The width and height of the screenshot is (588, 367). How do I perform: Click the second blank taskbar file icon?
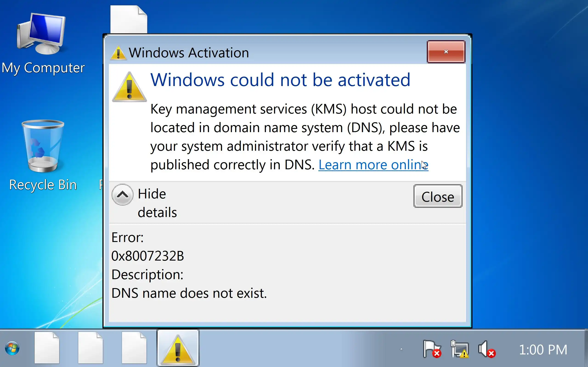[x=90, y=348]
